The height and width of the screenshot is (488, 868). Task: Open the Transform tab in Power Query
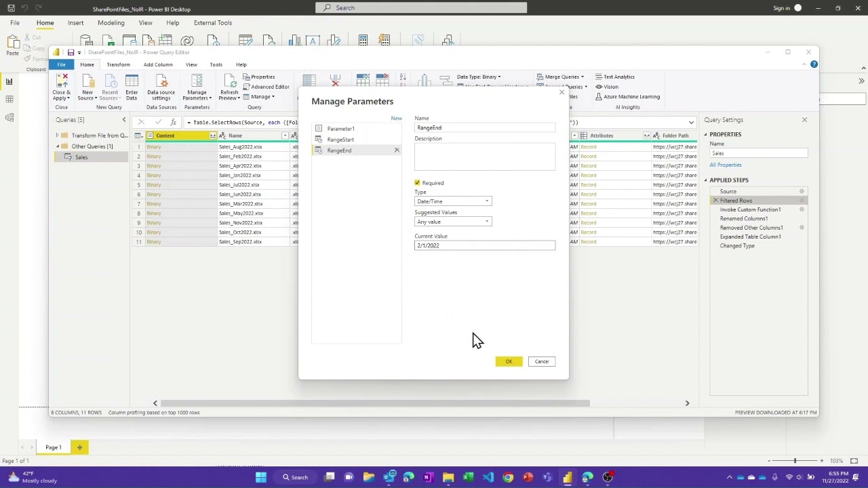coord(118,64)
